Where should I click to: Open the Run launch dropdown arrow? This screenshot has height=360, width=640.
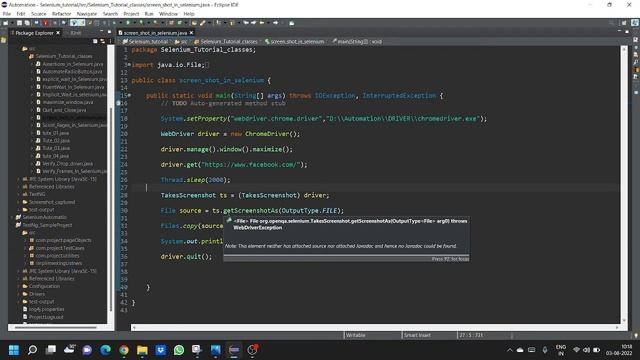tap(134, 23)
